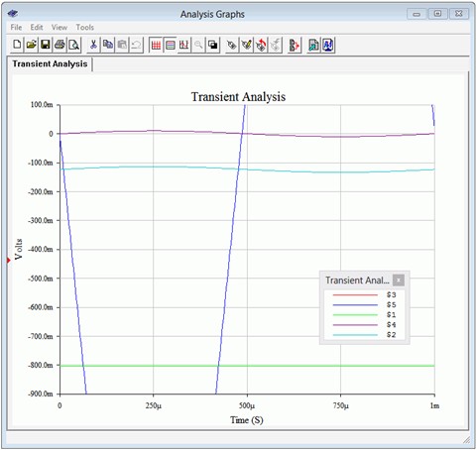Click the 'Volts' y-axis label
This screenshot has height=450, width=476.
(19, 249)
